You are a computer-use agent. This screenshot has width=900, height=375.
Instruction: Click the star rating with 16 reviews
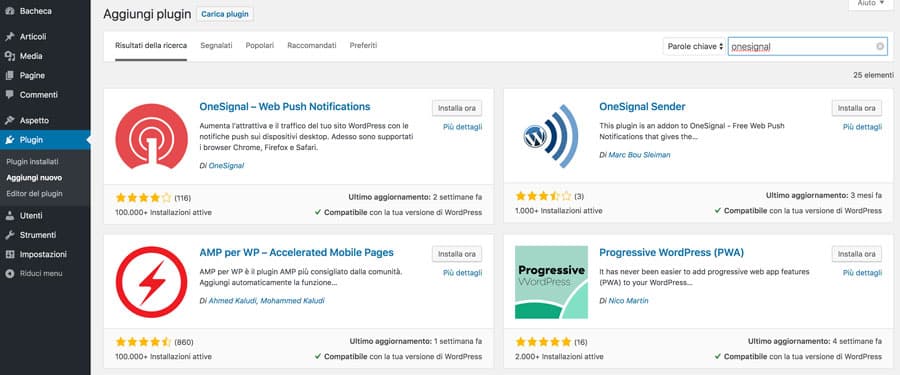point(544,342)
